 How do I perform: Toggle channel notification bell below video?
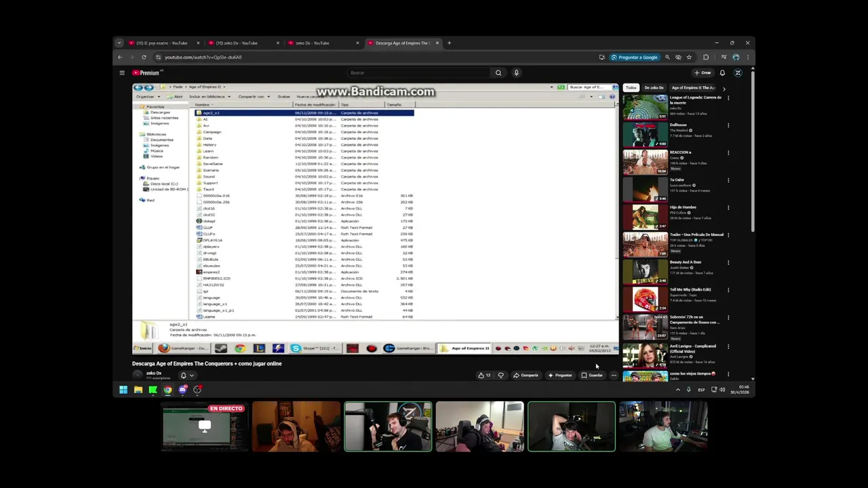[x=186, y=375]
